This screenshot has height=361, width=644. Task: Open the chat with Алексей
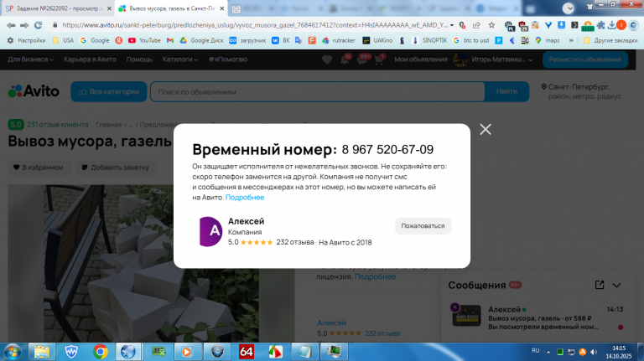(538, 317)
